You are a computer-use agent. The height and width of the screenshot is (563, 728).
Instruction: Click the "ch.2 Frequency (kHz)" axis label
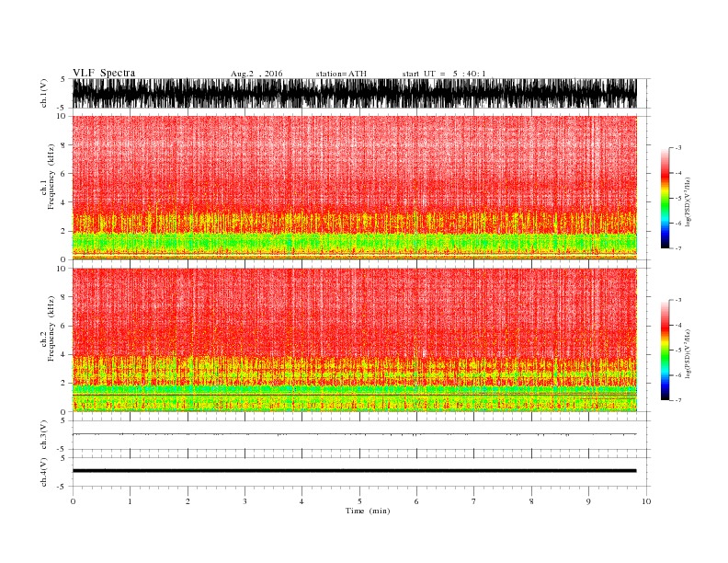click(48, 329)
